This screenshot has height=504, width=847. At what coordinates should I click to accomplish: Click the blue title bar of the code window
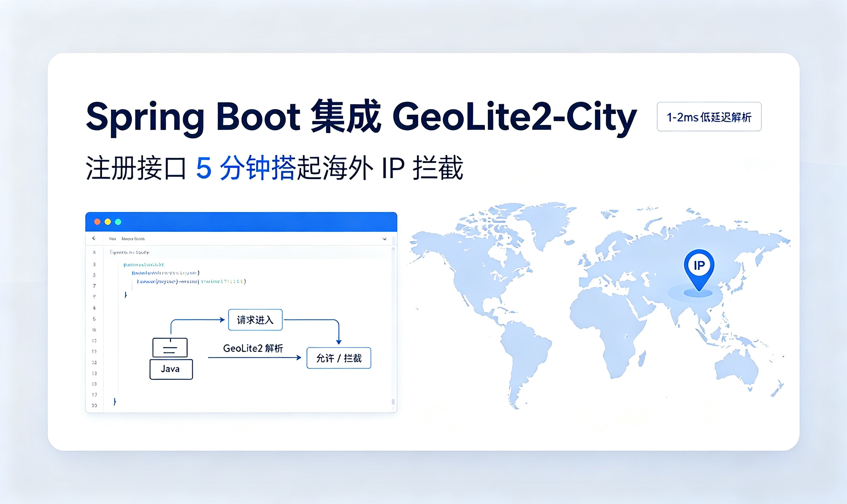click(241, 222)
